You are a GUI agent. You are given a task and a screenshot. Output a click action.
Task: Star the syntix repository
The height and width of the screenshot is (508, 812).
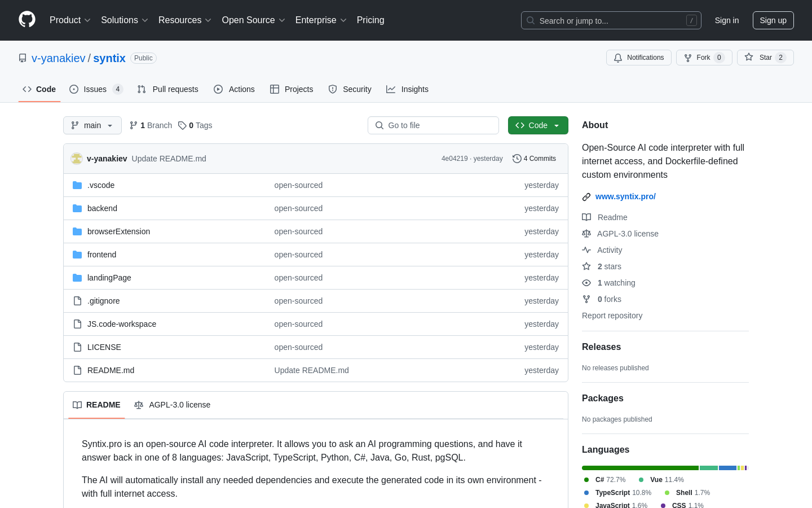tap(765, 58)
